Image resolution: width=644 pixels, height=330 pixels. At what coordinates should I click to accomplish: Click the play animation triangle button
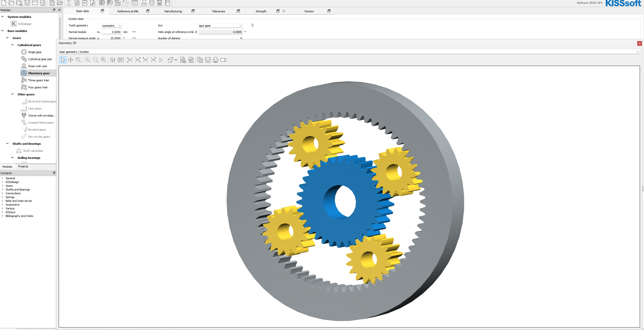click(x=161, y=60)
